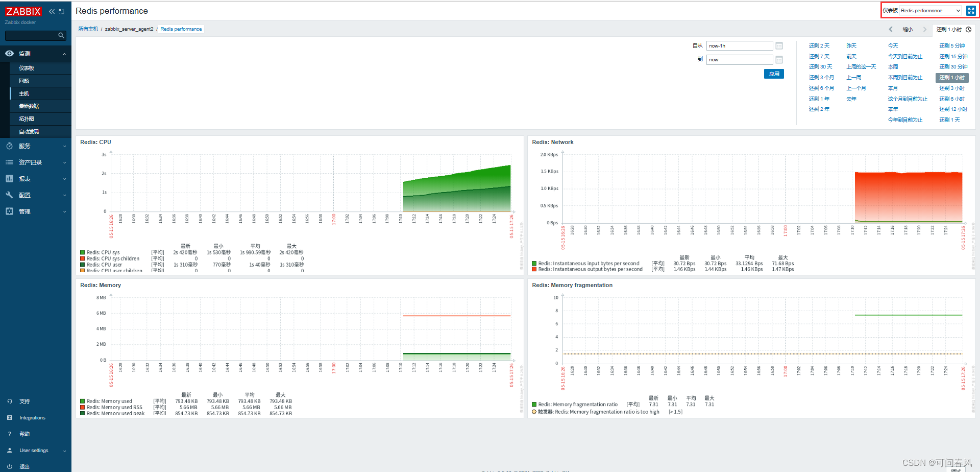Screen dimensions: 980x472
Task: Open 自动发现 under 监测
Action: pyautogui.click(x=29, y=132)
